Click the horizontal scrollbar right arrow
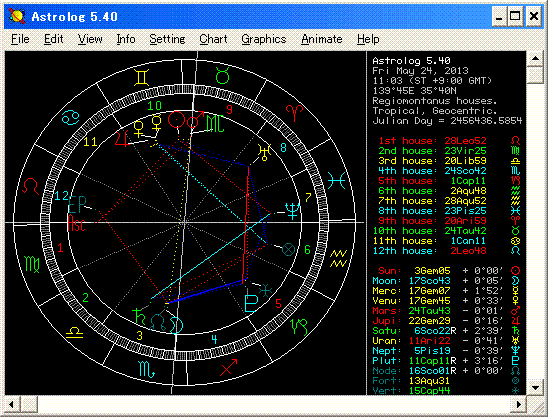 (519, 404)
